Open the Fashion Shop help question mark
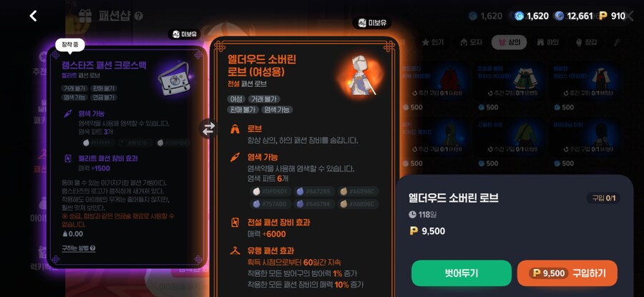 coord(139,16)
